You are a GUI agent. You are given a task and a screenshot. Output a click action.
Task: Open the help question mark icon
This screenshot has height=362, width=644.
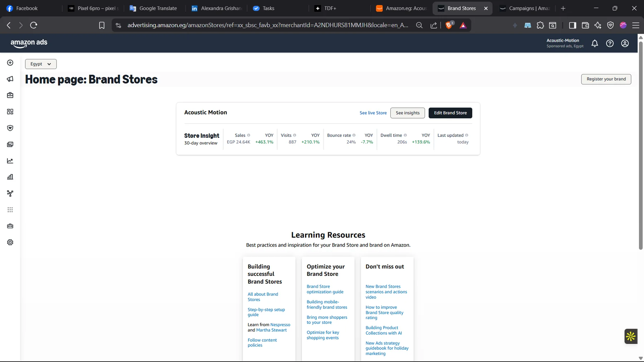tap(610, 43)
